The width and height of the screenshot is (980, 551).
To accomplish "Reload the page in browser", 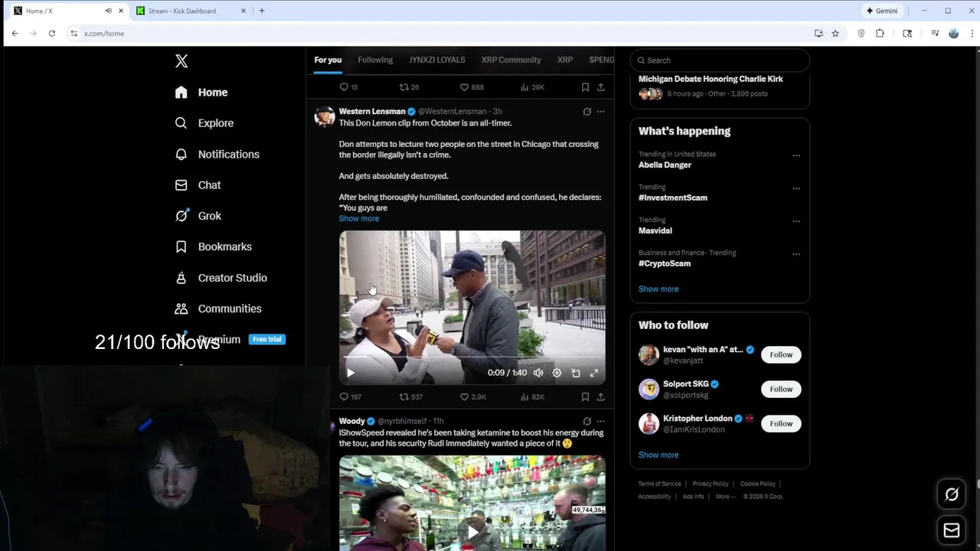I will pyautogui.click(x=51, y=34).
